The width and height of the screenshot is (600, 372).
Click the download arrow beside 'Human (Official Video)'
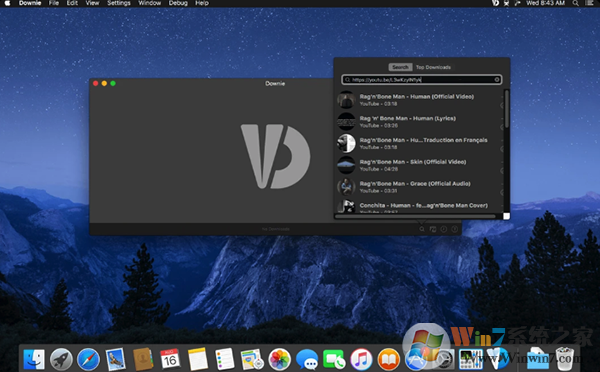502,105
